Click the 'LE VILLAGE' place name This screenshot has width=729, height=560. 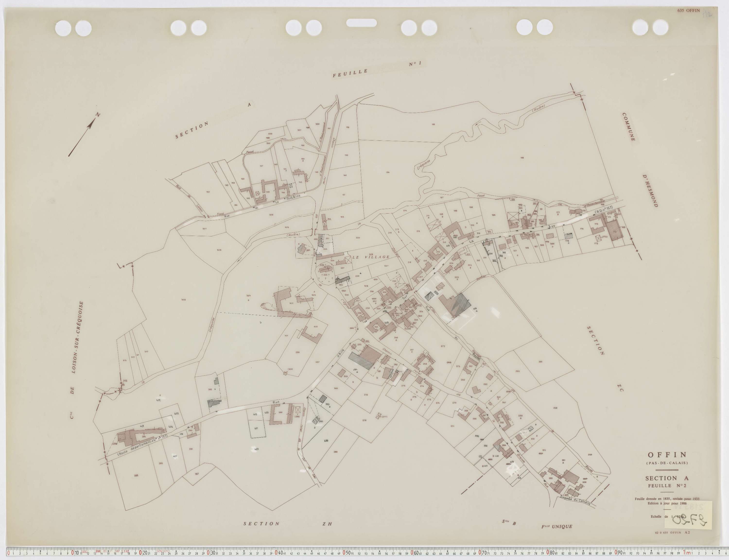coord(371,257)
